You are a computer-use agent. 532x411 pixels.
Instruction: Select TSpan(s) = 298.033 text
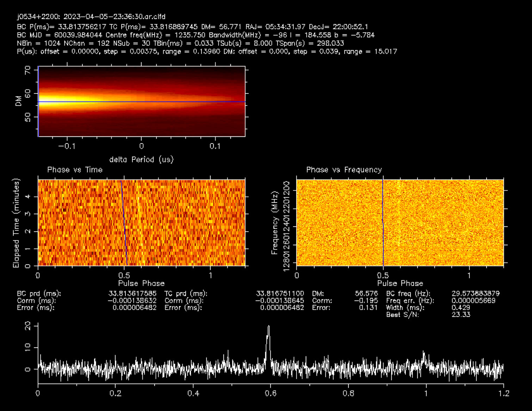[310, 43]
